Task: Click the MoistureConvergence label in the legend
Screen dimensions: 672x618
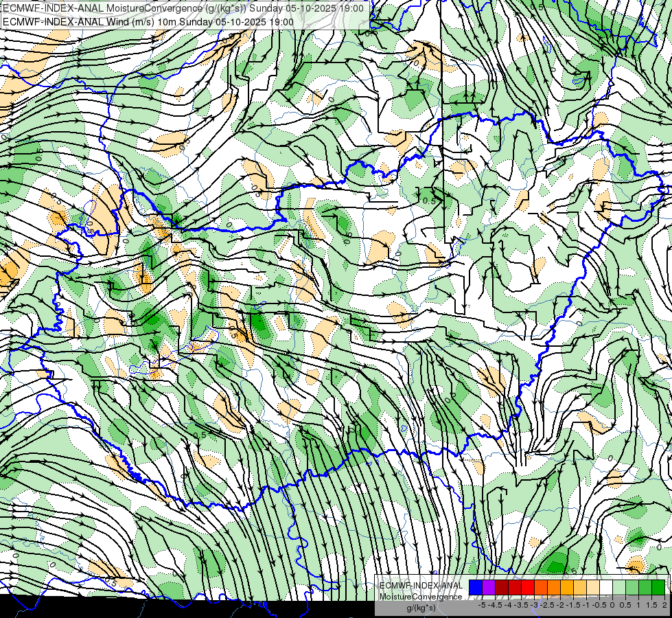Action: click(421, 597)
